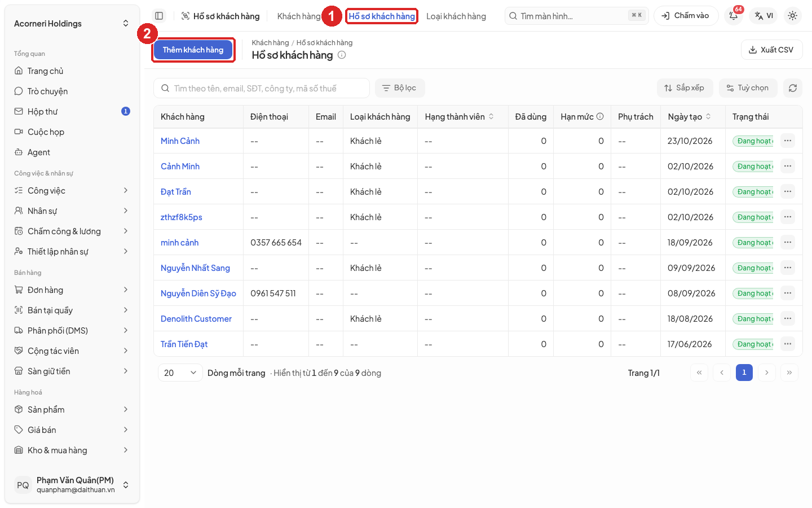Click the Chấm vào button
Screen dimensions: 812x508
click(686, 16)
